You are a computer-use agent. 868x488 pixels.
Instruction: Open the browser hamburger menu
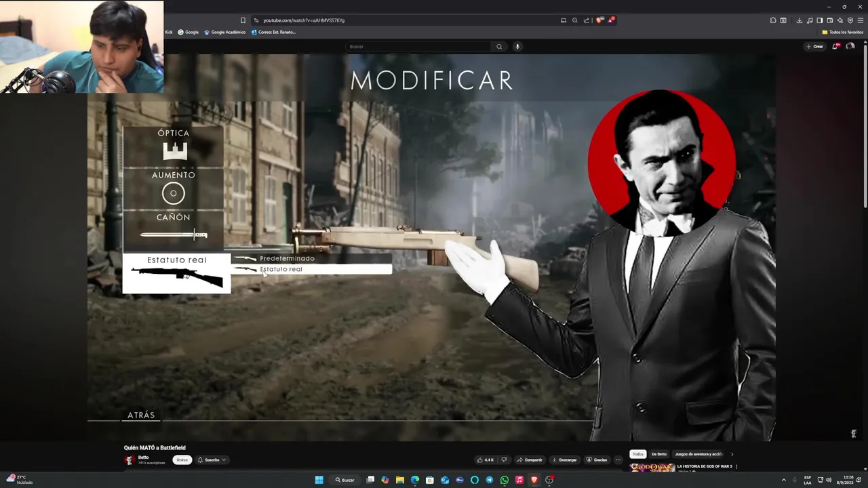click(x=861, y=20)
